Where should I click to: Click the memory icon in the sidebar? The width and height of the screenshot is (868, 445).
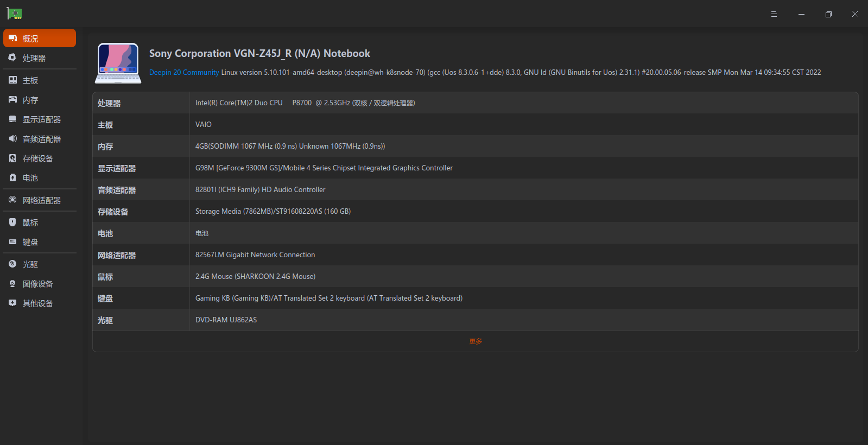pos(12,100)
